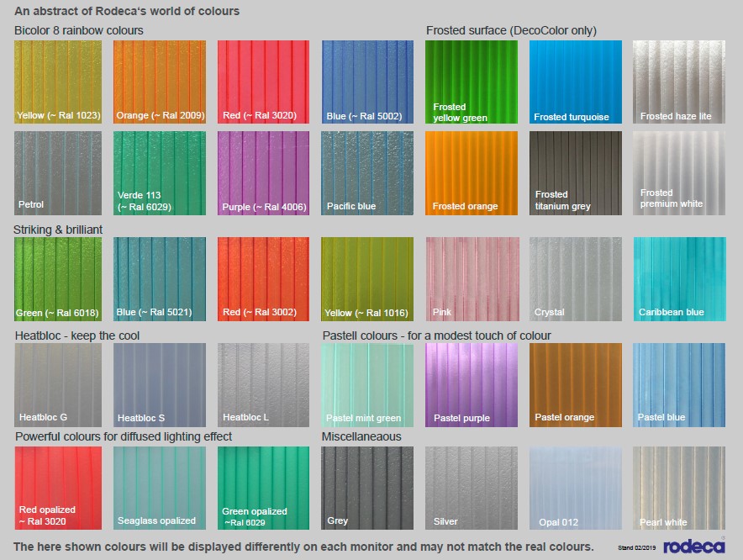Click the 'Heatbloc - keep the cool' heading
The height and width of the screenshot is (560, 743).
point(77,335)
